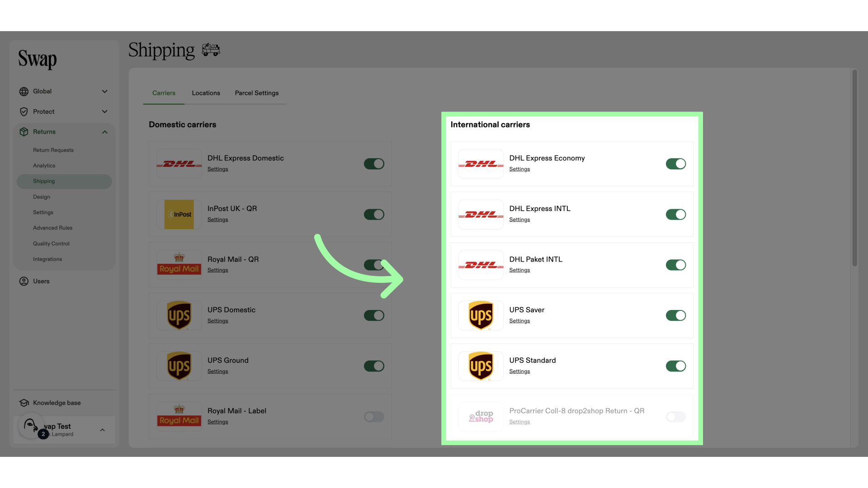Click the InPost logo thumbnail
This screenshot has height=488, width=868.
click(179, 214)
